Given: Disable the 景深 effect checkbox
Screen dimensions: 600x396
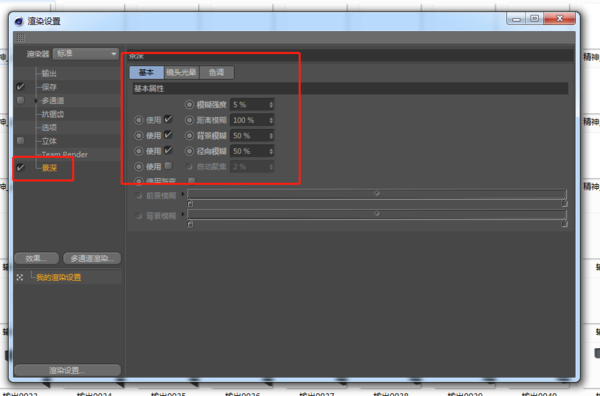Looking at the screenshot, I should pos(21,168).
